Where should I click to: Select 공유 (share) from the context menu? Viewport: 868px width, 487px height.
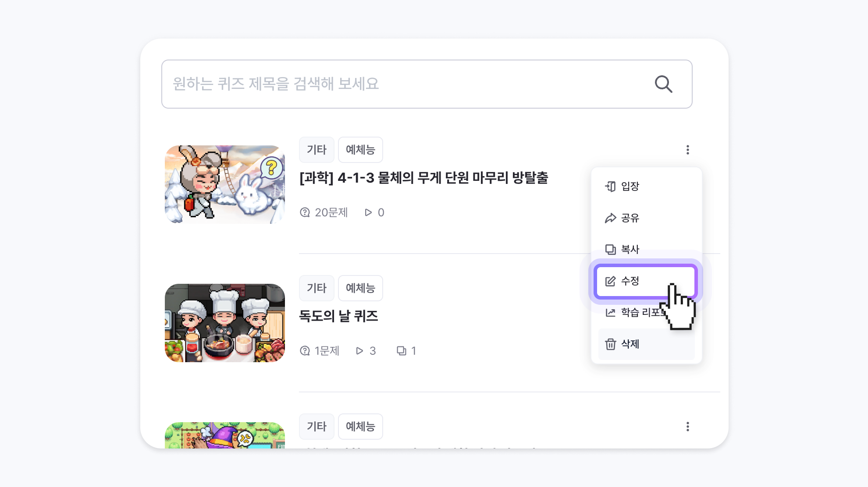tap(647, 218)
